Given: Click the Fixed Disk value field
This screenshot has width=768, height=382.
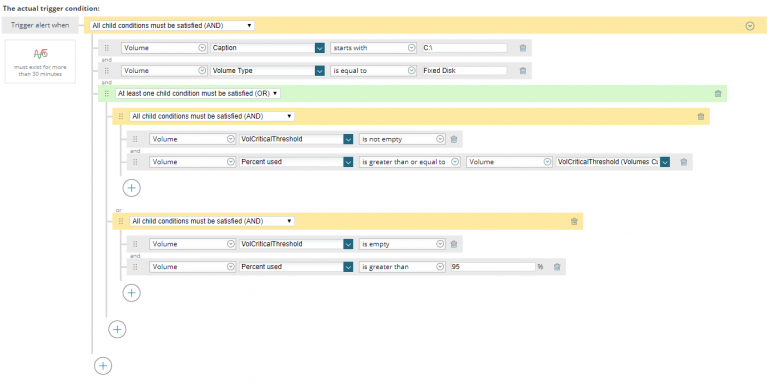Looking at the screenshot, I should click(x=464, y=71).
